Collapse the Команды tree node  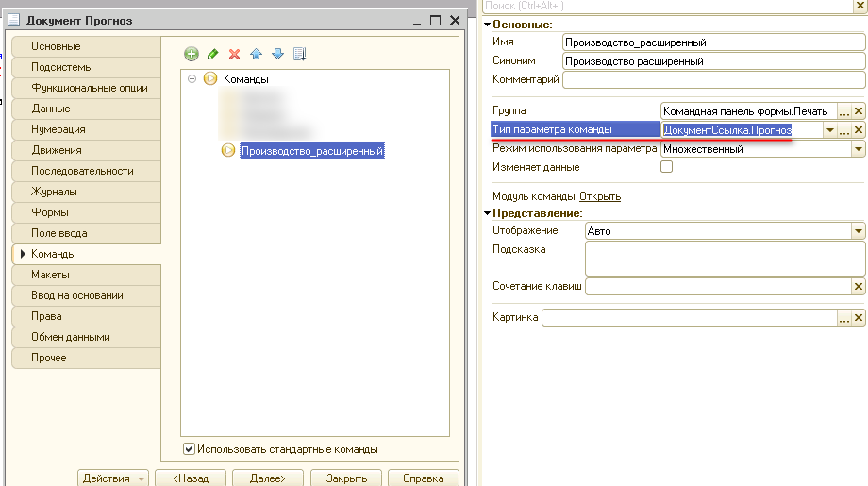pyautogui.click(x=192, y=79)
